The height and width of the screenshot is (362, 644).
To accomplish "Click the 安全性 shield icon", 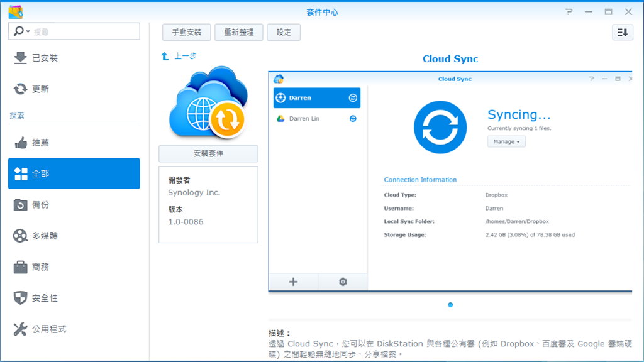I will 20,298.
